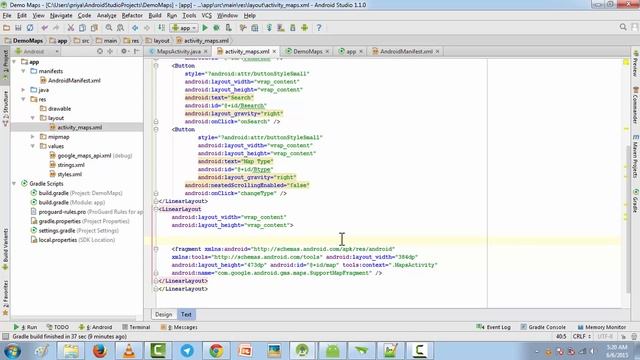Collapse the values folder node

(33, 146)
